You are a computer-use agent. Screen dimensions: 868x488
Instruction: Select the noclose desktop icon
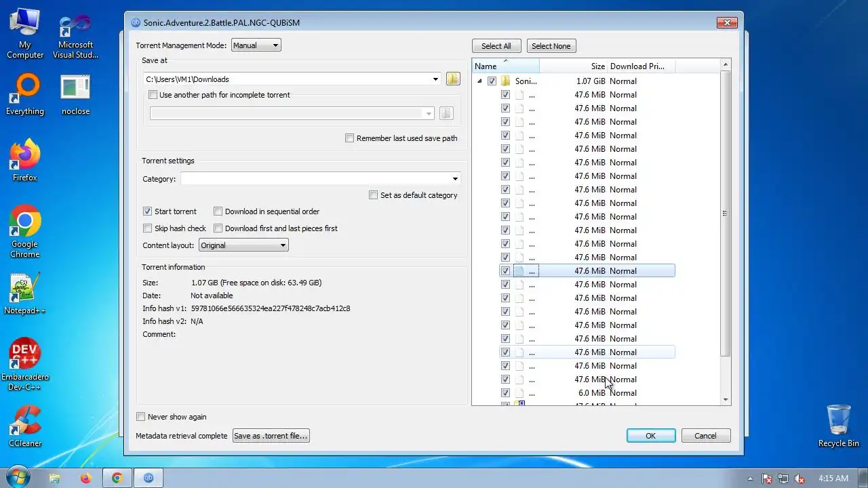tap(75, 95)
